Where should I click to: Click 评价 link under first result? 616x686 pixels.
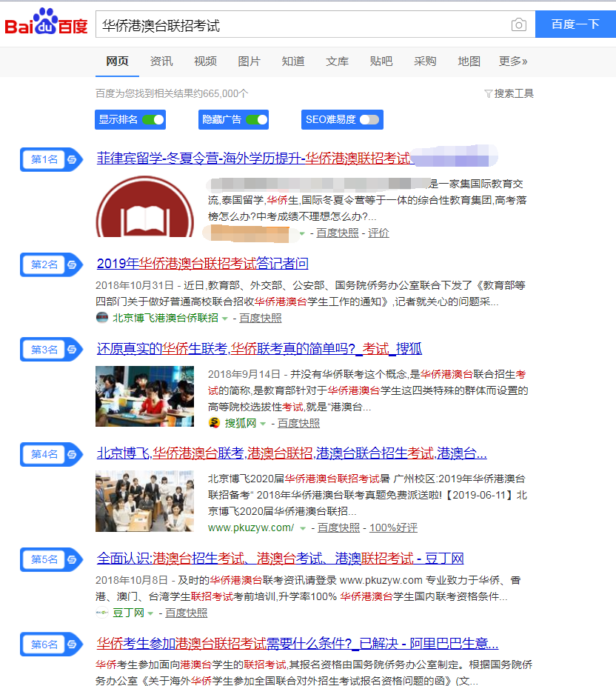click(x=378, y=233)
